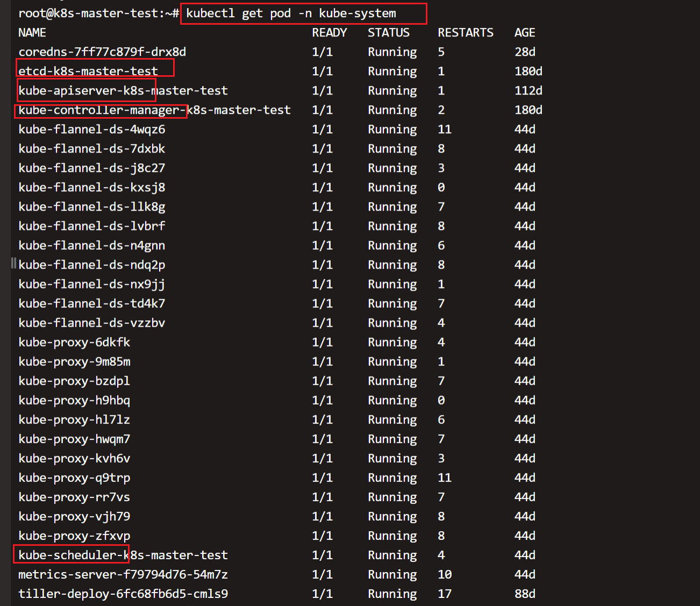Click age 28d in coredns row
The width and height of the screenshot is (700, 606).
click(525, 52)
